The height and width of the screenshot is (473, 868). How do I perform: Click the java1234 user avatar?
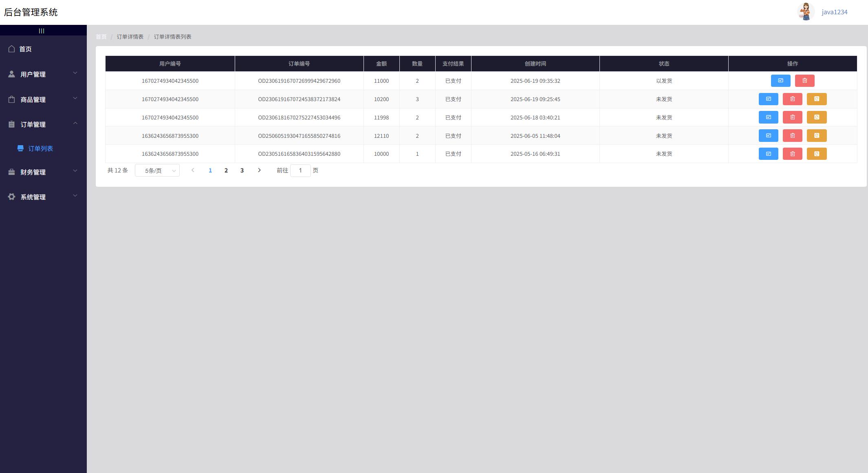coord(806,12)
